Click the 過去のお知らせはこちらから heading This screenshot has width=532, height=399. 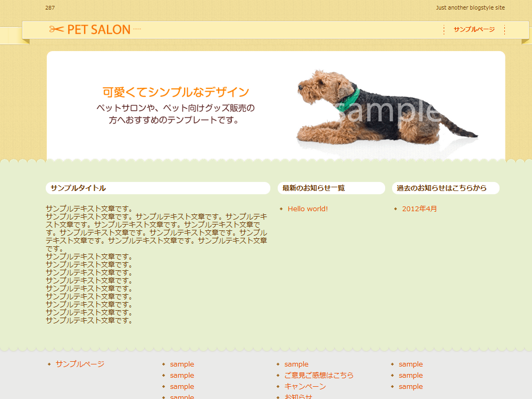(446, 188)
